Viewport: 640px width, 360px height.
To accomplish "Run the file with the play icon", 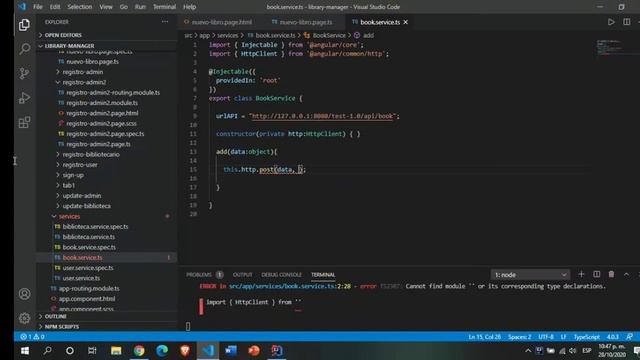I will pyautogui.click(x=611, y=22).
